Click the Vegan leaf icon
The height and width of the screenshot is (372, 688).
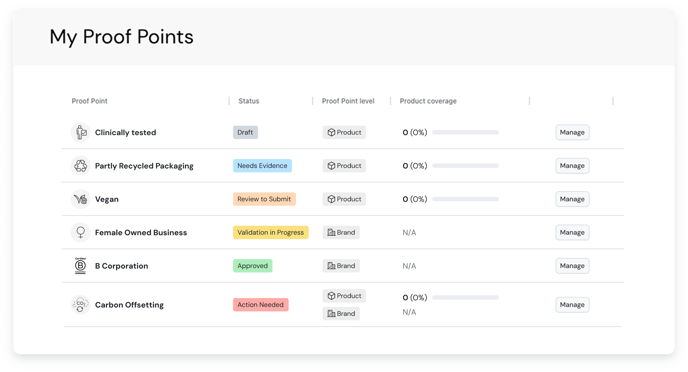click(80, 199)
